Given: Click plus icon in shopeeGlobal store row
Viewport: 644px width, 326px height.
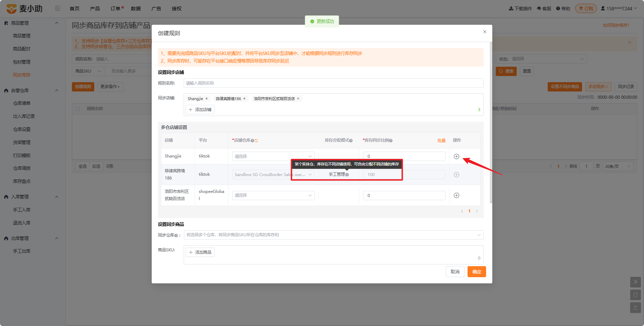Looking at the screenshot, I should click(x=457, y=195).
